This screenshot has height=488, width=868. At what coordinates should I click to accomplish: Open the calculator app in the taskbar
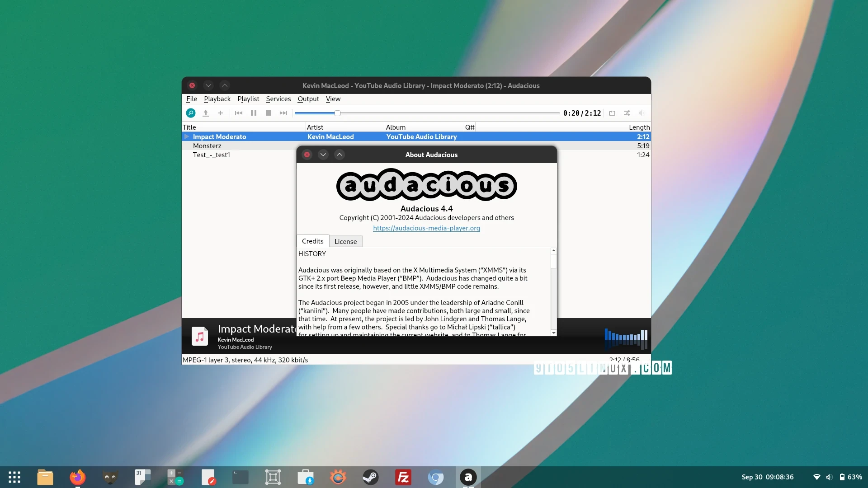point(175,477)
